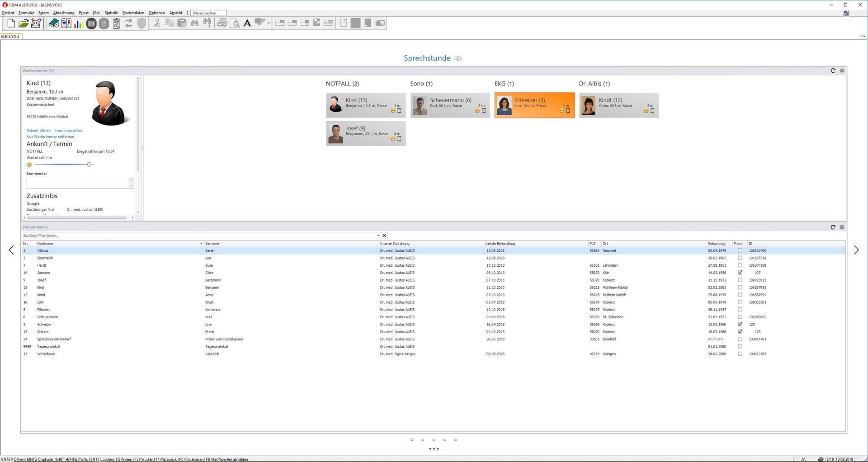Refresh the Wartezimmer panel
Screen dimensions: 868x462
pos(833,71)
